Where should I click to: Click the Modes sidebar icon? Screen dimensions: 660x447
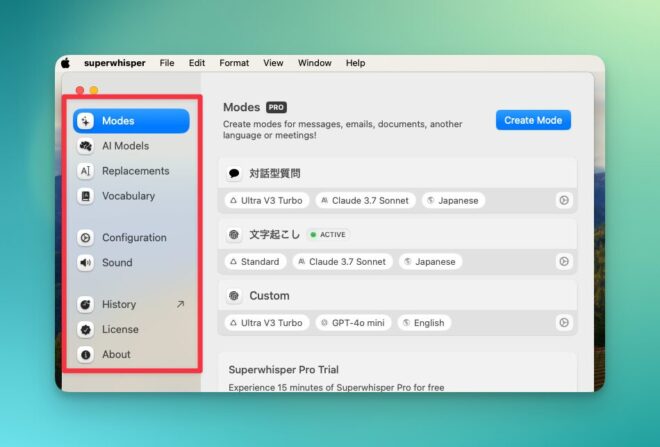coord(86,121)
